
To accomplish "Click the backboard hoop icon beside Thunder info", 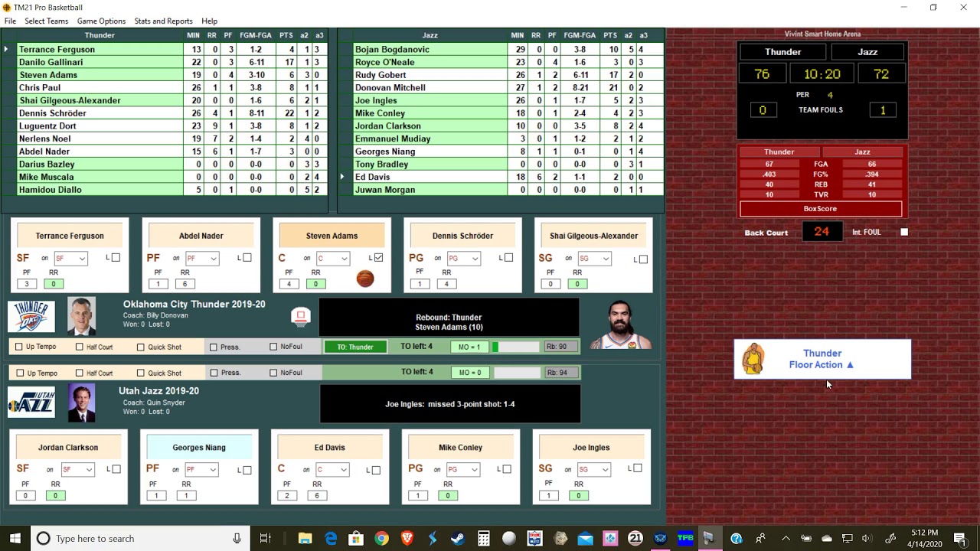I will point(301,316).
